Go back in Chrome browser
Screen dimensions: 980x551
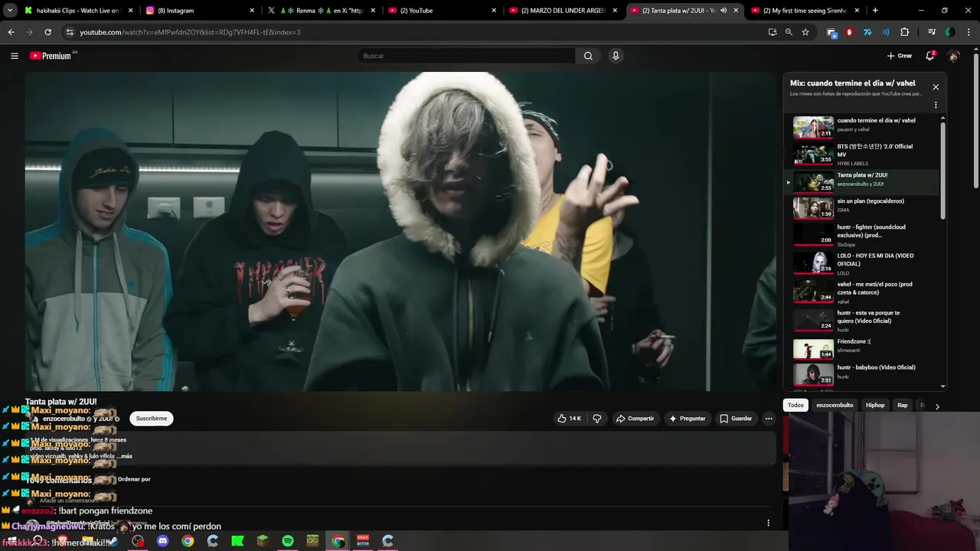click(11, 32)
